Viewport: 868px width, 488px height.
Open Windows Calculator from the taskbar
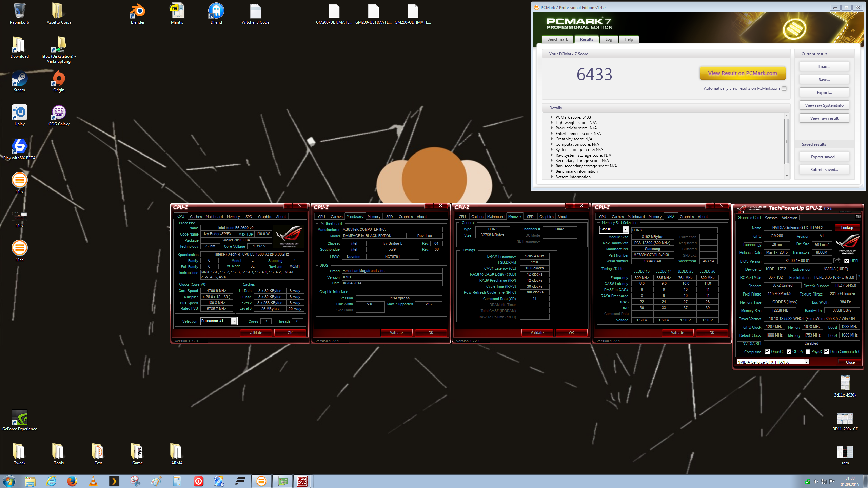(177, 481)
